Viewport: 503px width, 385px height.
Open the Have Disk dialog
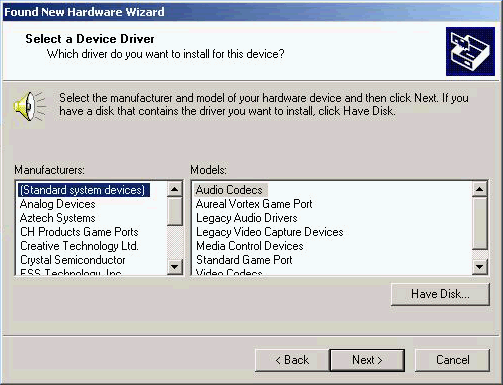click(x=440, y=294)
